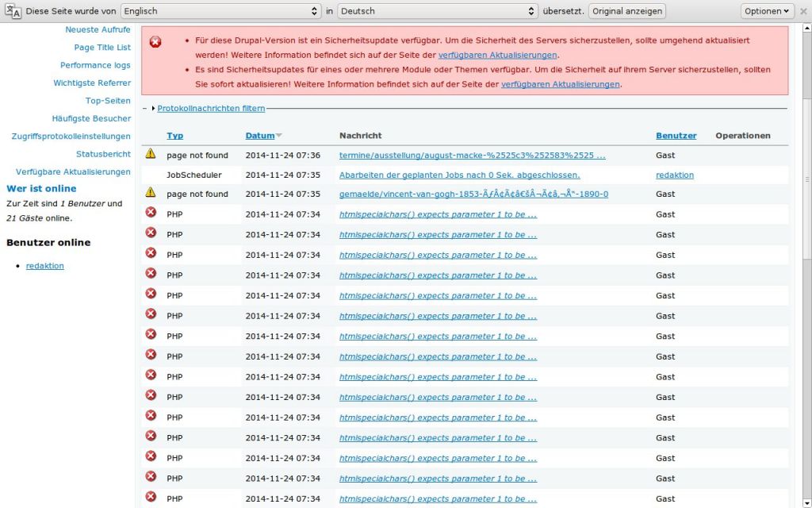812x508 pixels.
Task: Open the JobScheduler Abarbeiten der geplanten Jobs message
Action: [x=459, y=175]
